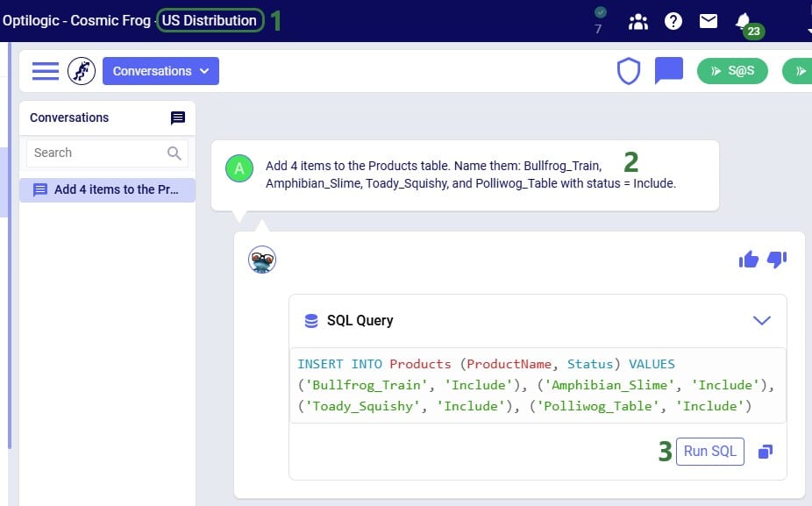Run the generated SQL query
Viewport: 812px width, 506px height.
(x=710, y=452)
